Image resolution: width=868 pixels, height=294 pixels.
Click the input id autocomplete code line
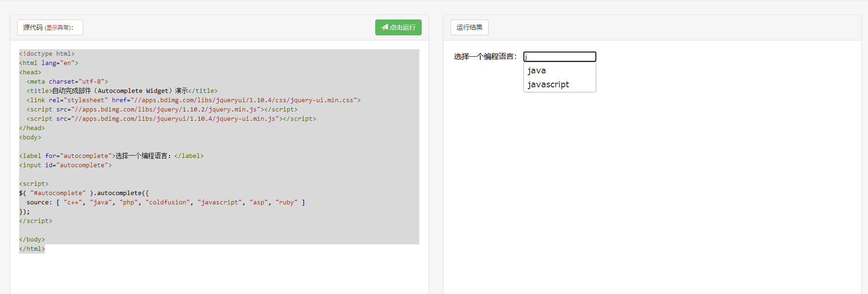(65, 165)
